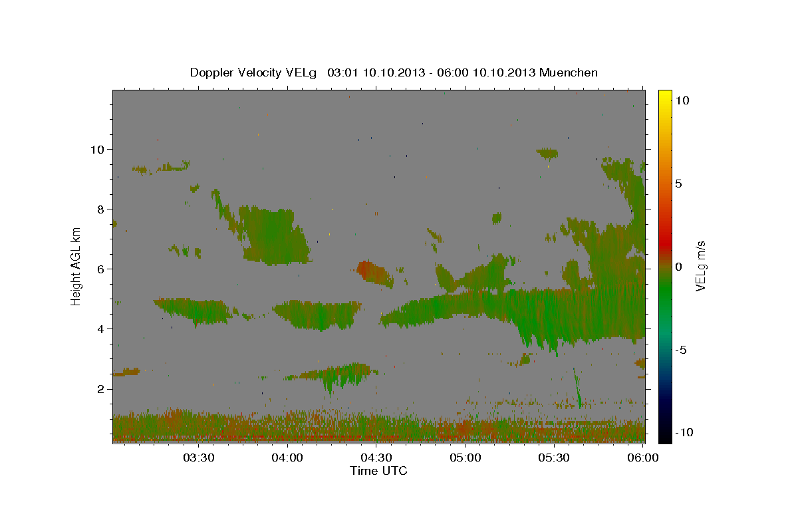Click the height tick label 2
The height and width of the screenshot is (532, 798).
click(101, 389)
